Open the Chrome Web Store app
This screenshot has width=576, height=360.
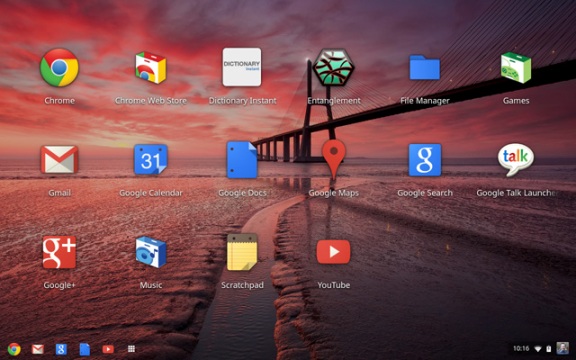click(x=151, y=68)
